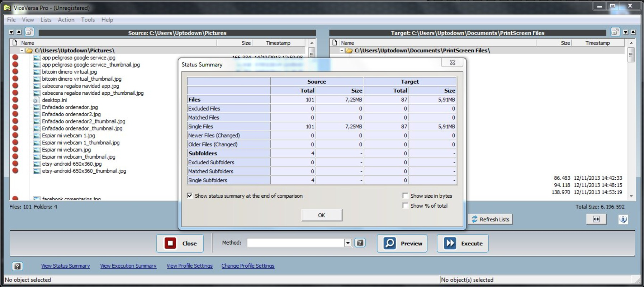Open the Lists menu
Screen dimensions: 644x287
click(46, 20)
